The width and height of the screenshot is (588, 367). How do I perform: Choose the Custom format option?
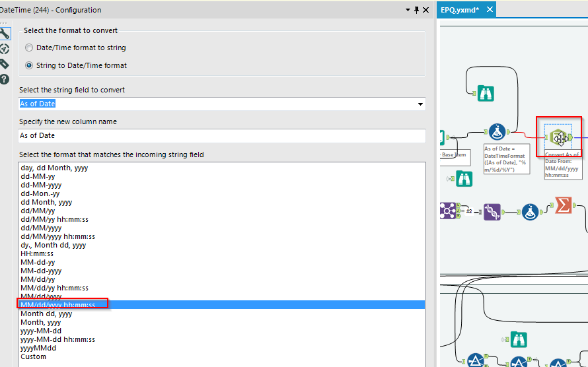(x=34, y=357)
